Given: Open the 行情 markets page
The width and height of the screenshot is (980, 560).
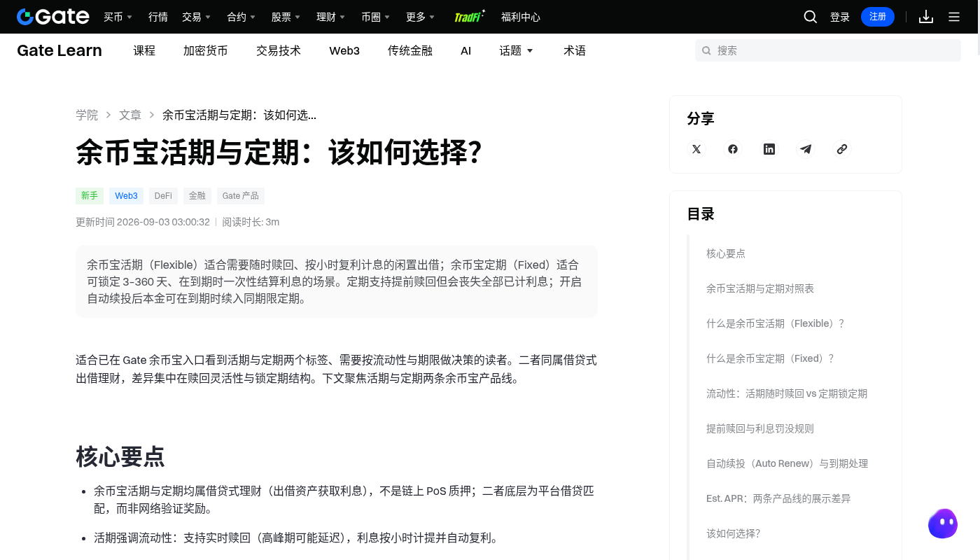Looking at the screenshot, I should (x=158, y=17).
